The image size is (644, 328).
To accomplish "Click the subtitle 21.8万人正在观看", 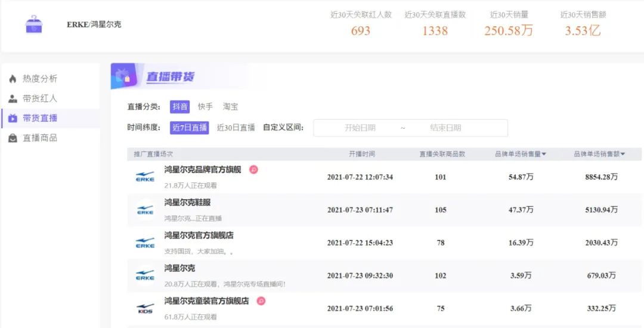I will [191, 185].
